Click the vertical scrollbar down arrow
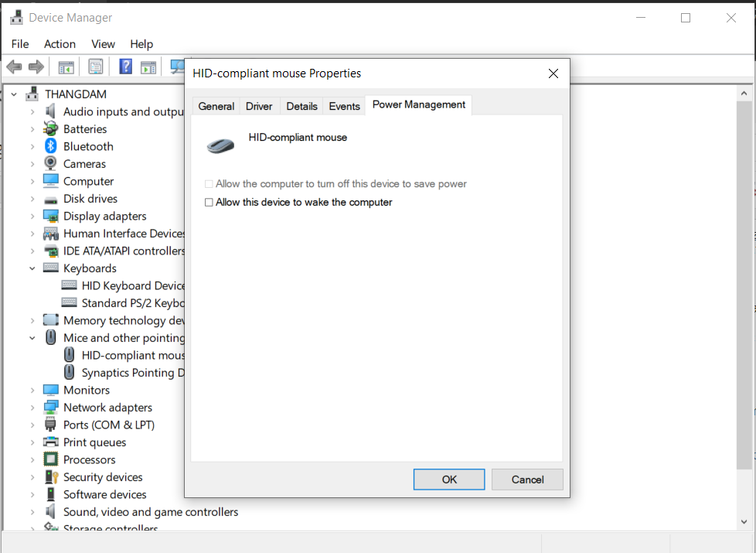Viewport: 756px width, 553px height. coord(744,521)
